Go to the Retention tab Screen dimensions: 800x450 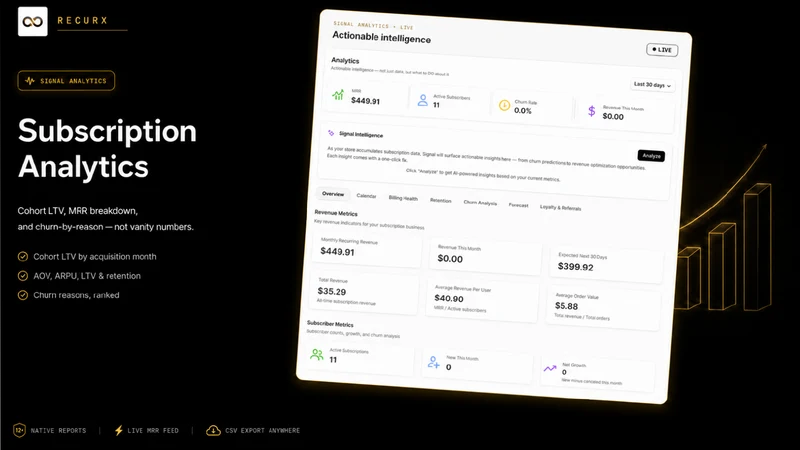pyautogui.click(x=440, y=201)
